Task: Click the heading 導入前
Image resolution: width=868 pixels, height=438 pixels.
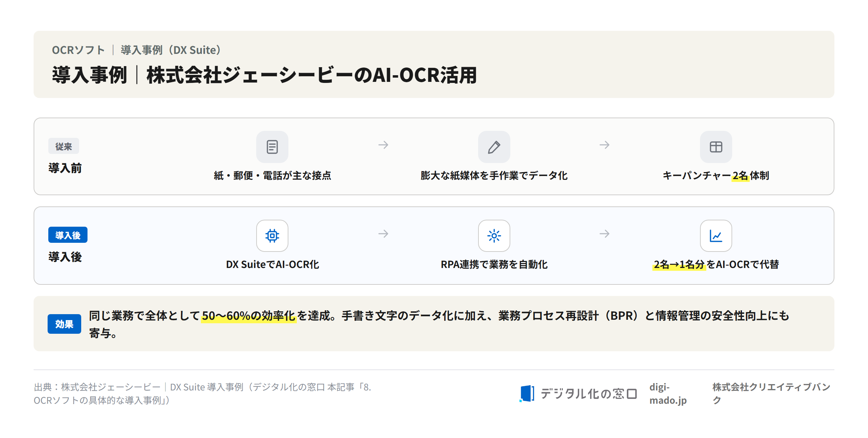Action: tap(65, 168)
